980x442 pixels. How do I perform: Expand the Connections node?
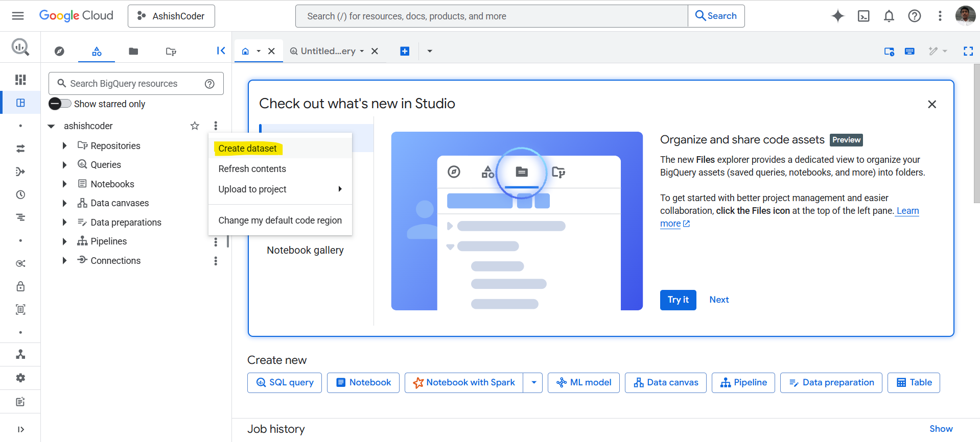point(64,260)
